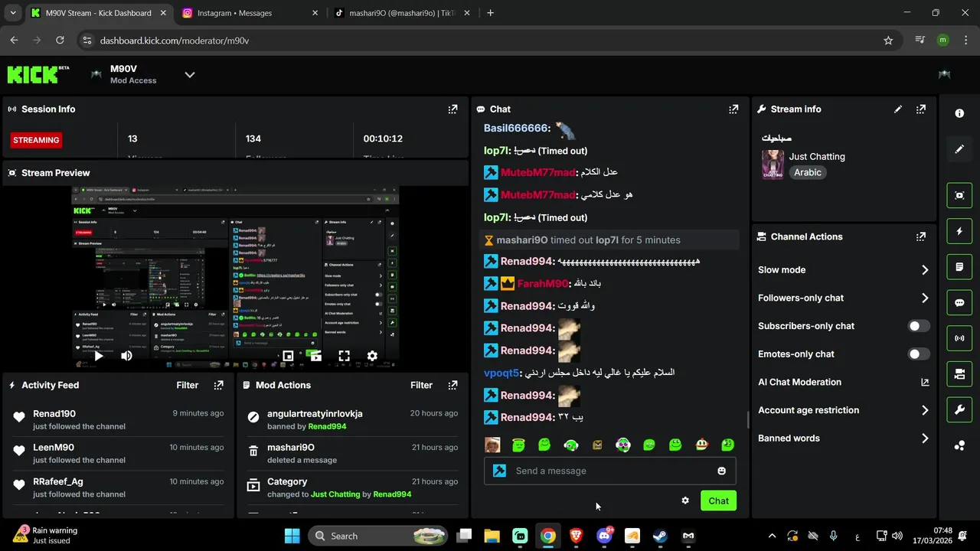Click vpoqt5 username in chat

pyautogui.click(x=501, y=373)
